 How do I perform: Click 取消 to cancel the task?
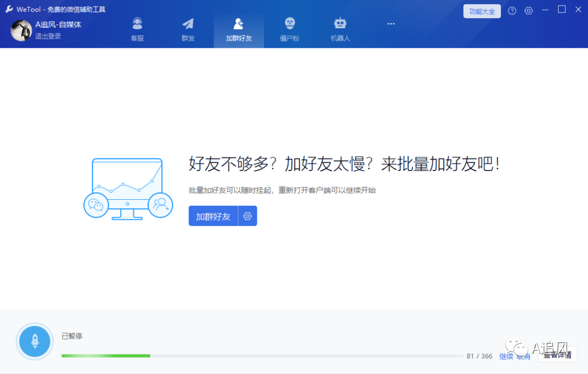[x=524, y=357]
